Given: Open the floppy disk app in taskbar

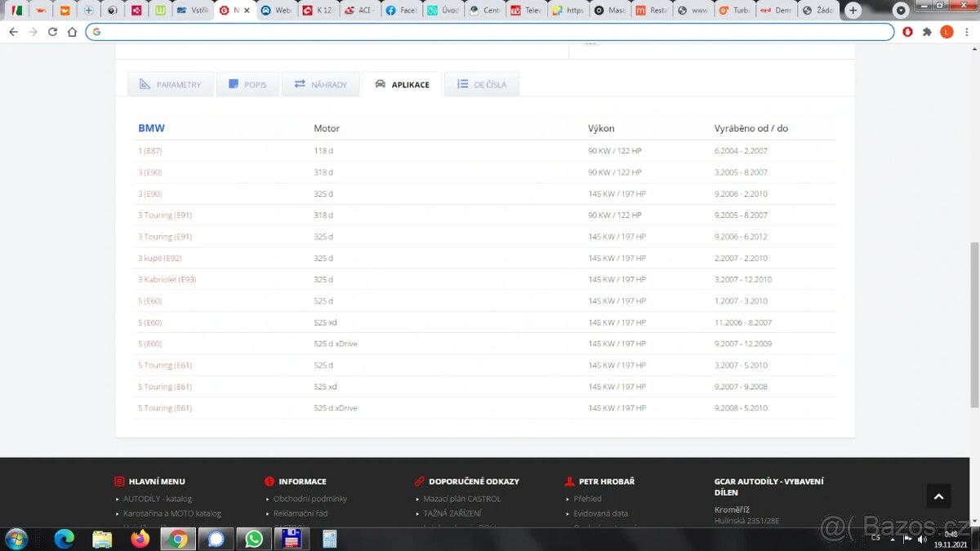Looking at the screenshot, I should pyautogui.click(x=292, y=539).
